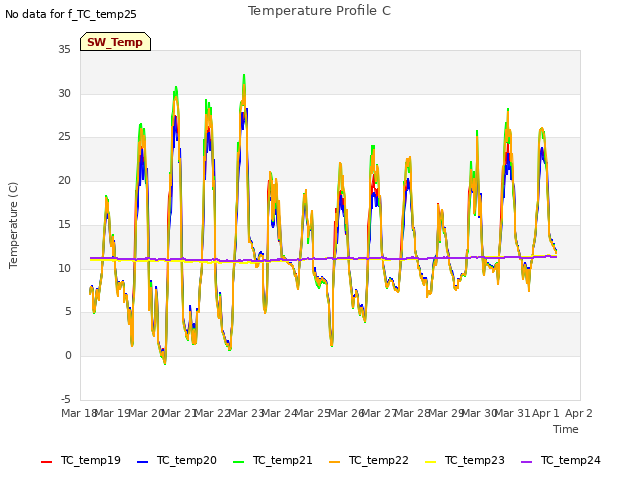Click the 20 y-axis tick label
This screenshot has width=640, height=480.
point(64,180)
